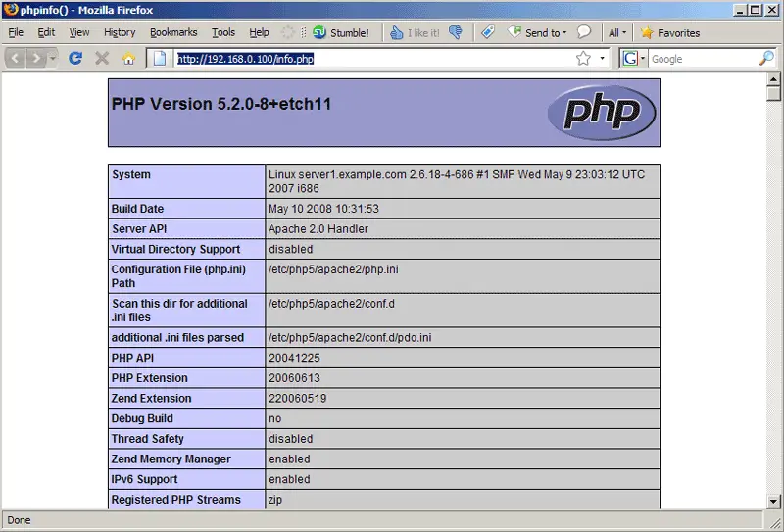
Task: Click the StumbleUpon toolbar grip handle
Action: pos(304,33)
